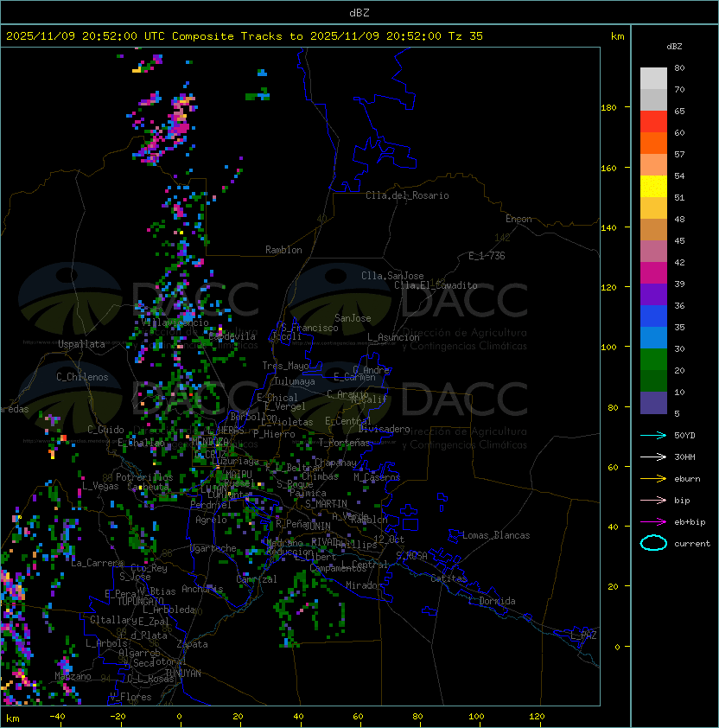This screenshot has height=728, width=719.
Task: Click the '160' tick on right axis
Action: point(608,168)
